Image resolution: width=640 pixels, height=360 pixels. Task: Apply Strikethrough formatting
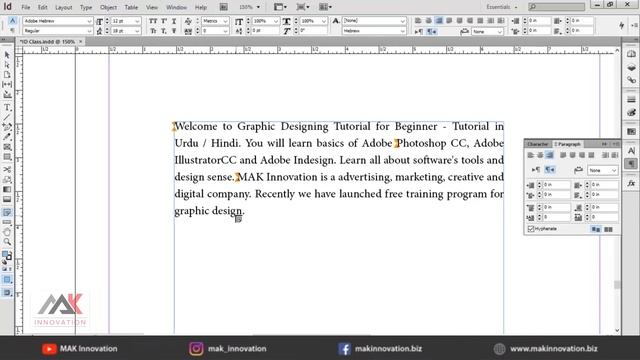click(x=174, y=31)
